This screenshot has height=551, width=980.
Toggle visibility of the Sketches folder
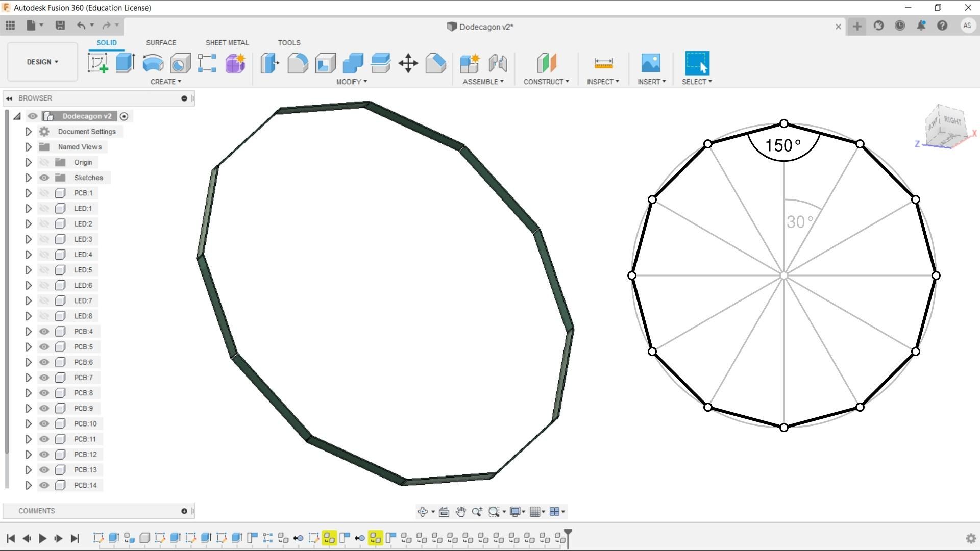(44, 178)
